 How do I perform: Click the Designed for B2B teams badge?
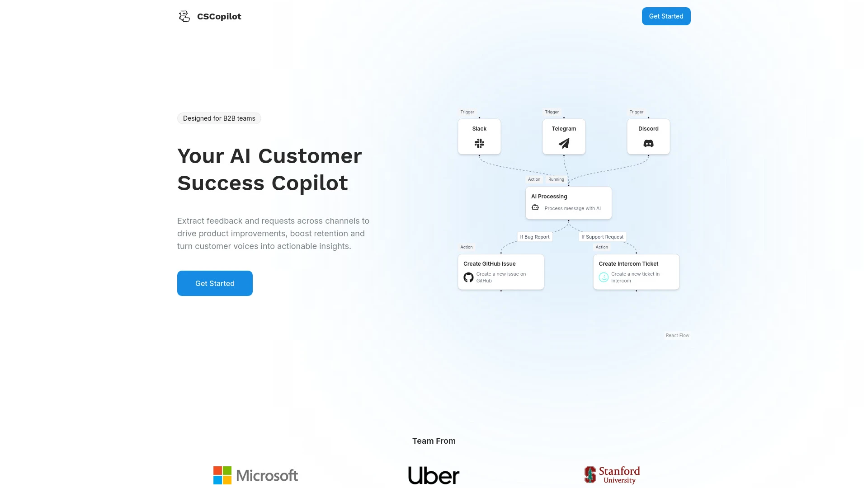[219, 118]
